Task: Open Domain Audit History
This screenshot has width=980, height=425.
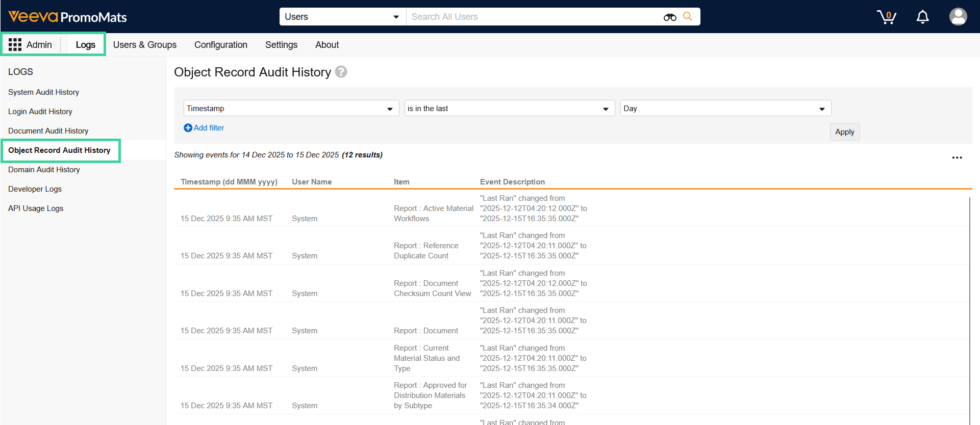Action: (x=44, y=170)
